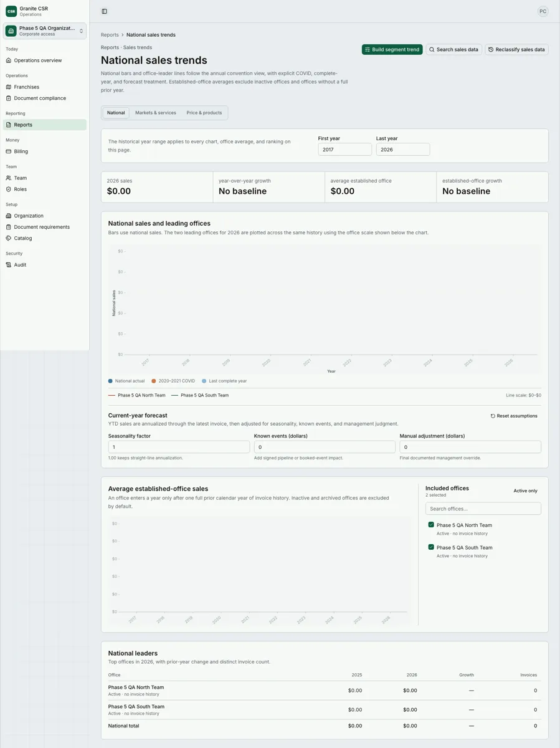
Task: Open Catalog setup
Action: 45,238
